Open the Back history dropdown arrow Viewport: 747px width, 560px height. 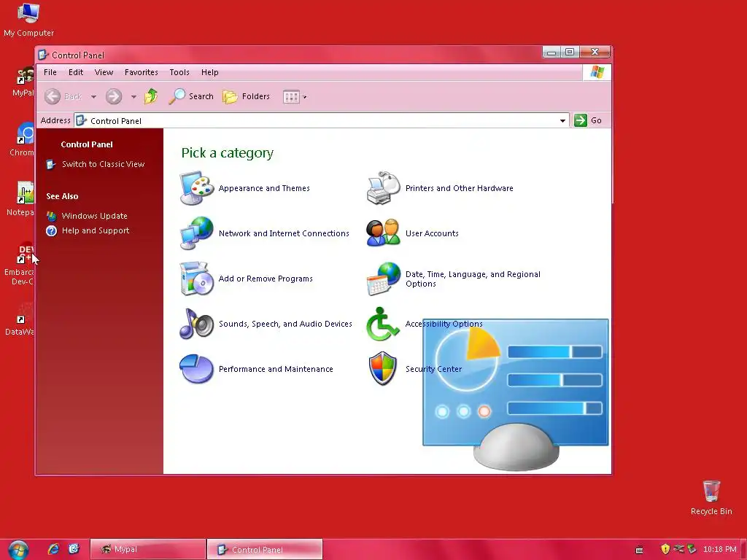click(x=93, y=97)
